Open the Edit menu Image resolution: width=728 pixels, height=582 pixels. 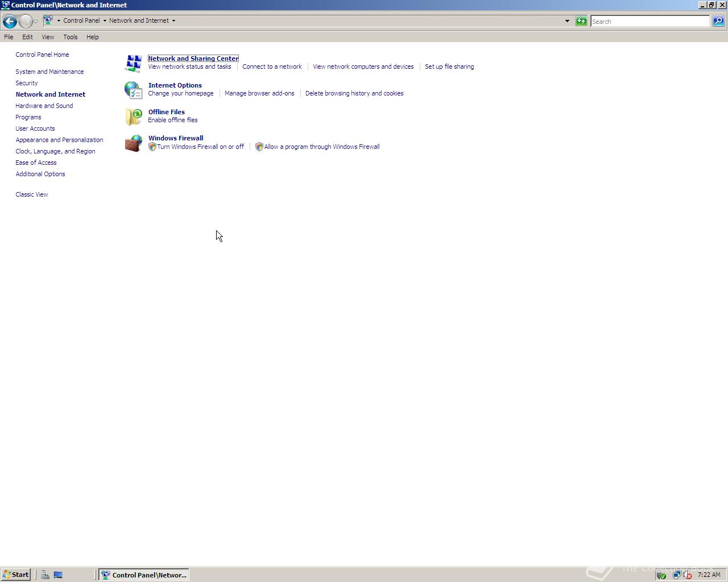point(27,37)
